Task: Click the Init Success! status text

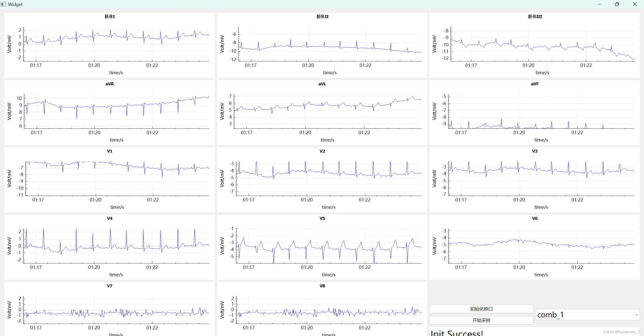Action: click(x=457, y=333)
